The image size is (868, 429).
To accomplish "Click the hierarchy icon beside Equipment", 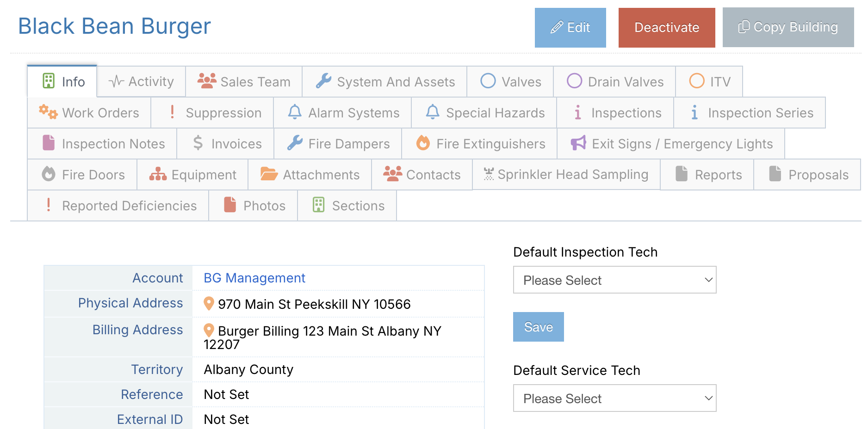I will [158, 174].
